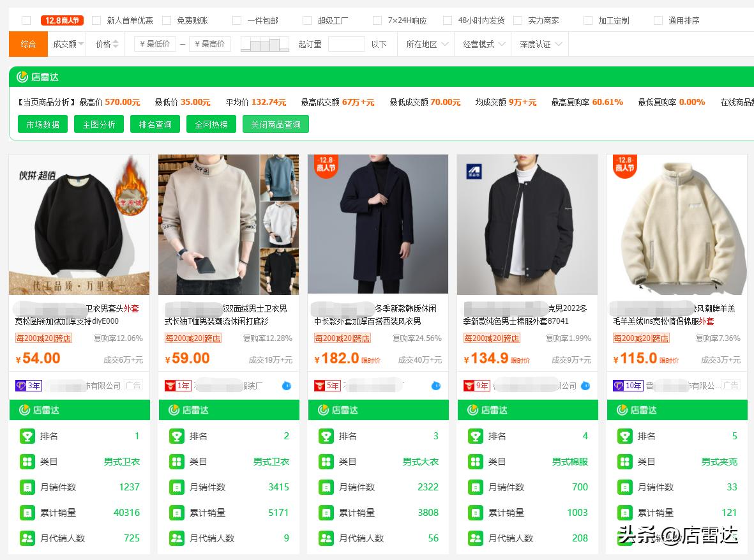
Task: Click the trophy 排名 icon on the first product
Action: (27, 436)
